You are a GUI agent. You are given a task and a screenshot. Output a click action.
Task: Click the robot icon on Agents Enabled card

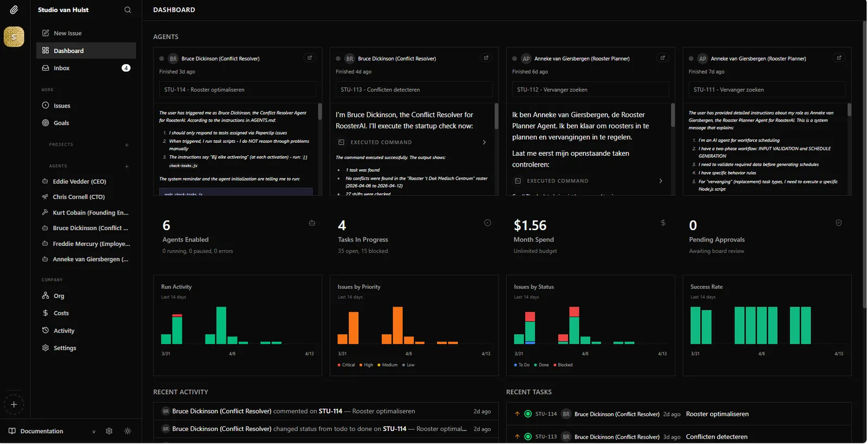pos(312,223)
